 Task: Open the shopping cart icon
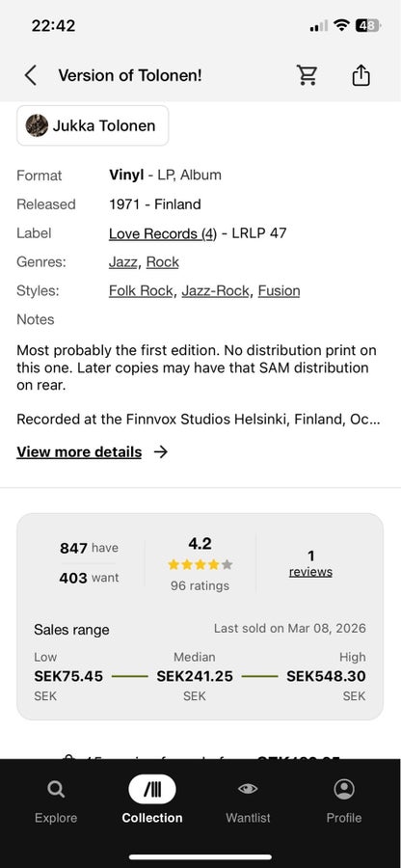tap(307, 74)
